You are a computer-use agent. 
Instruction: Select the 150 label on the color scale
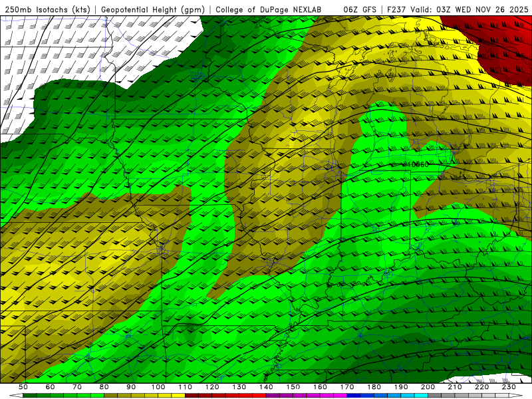tap(293, 387)
